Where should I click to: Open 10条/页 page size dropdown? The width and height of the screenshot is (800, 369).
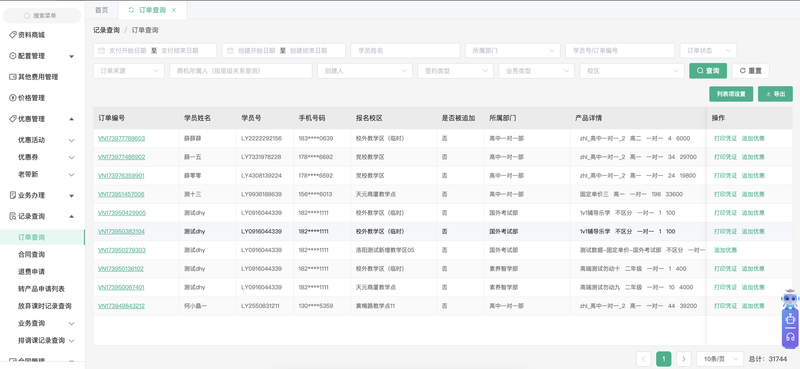(x=720, y=359)
